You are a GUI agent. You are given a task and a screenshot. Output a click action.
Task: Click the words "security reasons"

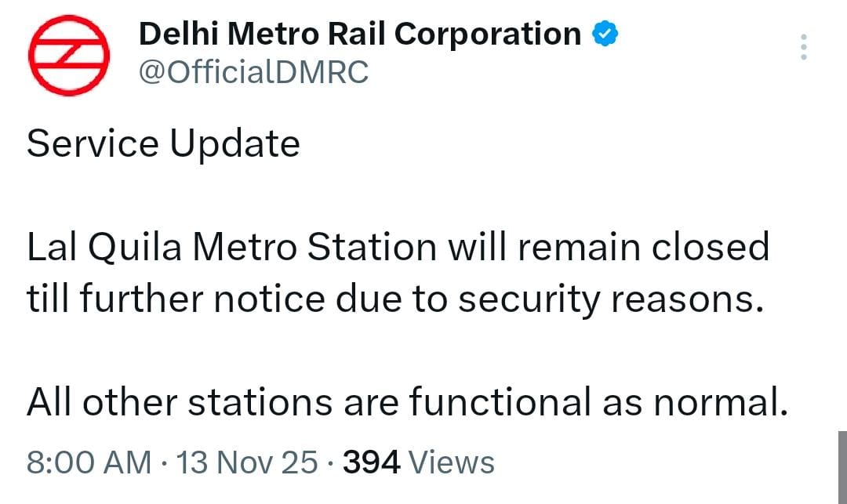click(x=610, y=299)
